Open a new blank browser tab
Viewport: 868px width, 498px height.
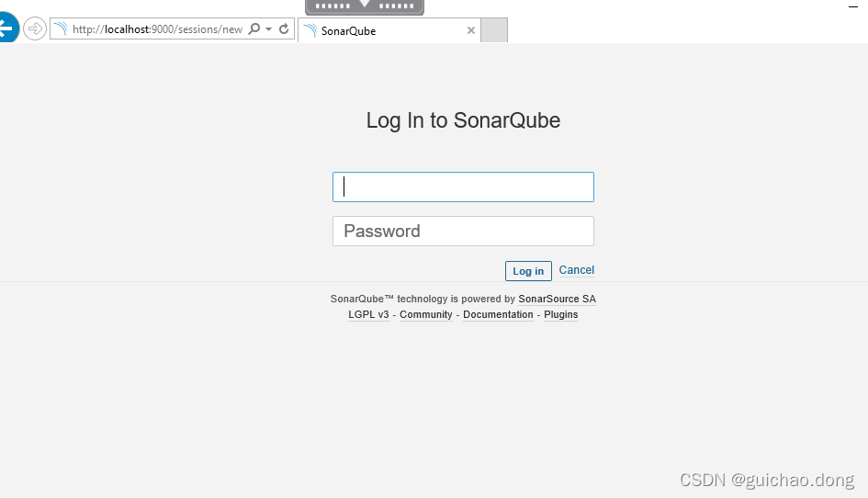coord(494,30)
